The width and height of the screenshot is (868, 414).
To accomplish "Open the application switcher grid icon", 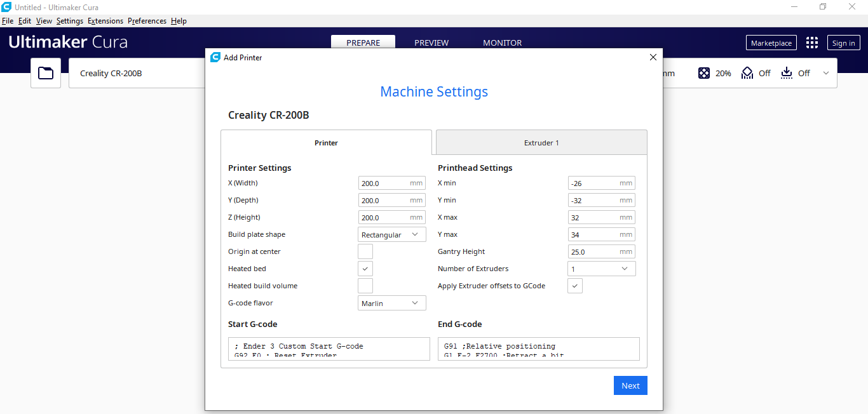I will point(811,43).
